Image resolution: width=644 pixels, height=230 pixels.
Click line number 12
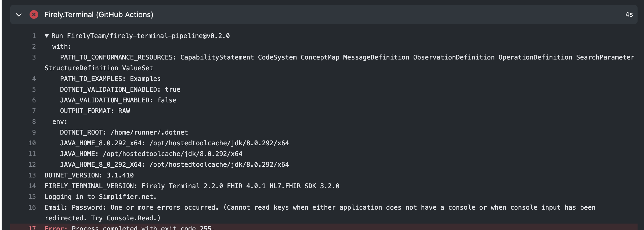[x=32, y=165]
